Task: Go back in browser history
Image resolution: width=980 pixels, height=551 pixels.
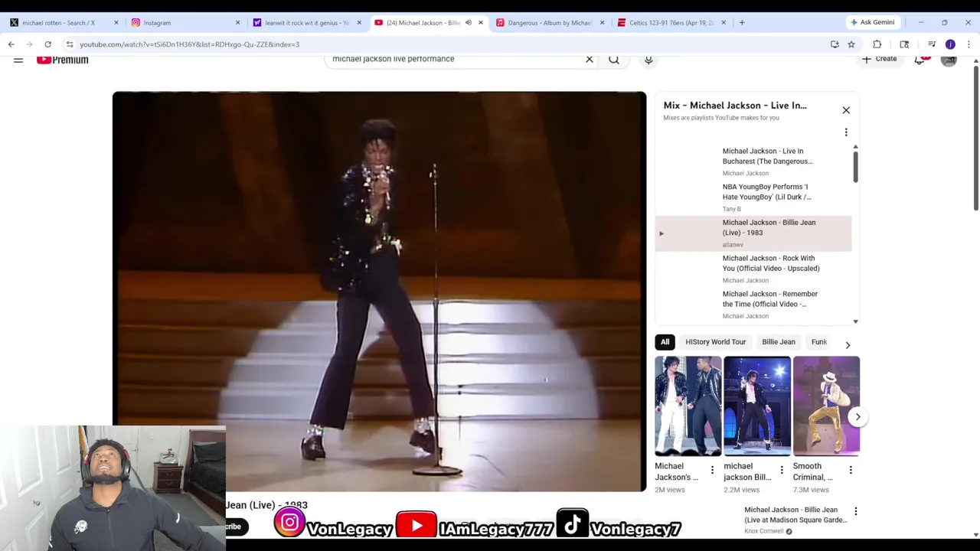Action: point(11,44)
